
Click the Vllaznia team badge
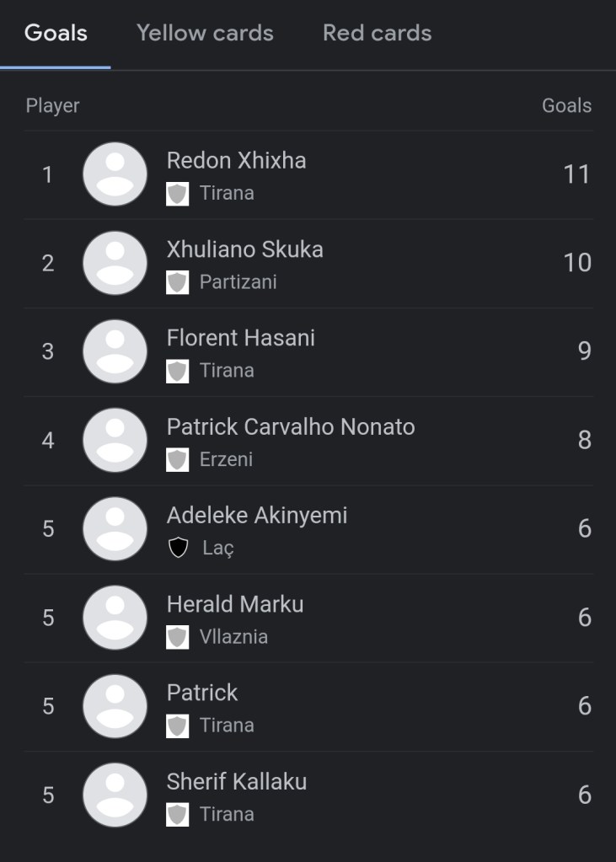click(x=177, y=637)
